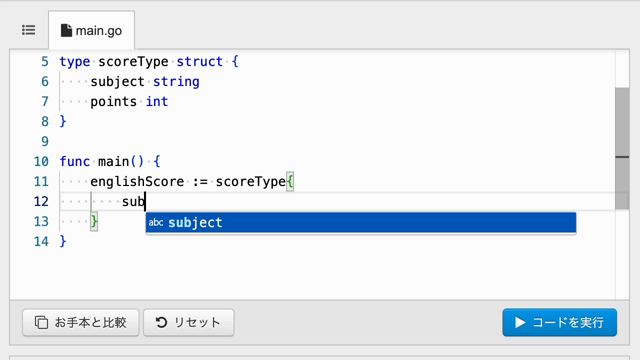Click the highlighted opening brace on line 11
The image size is (640, 360).
(x=290, y=181)
